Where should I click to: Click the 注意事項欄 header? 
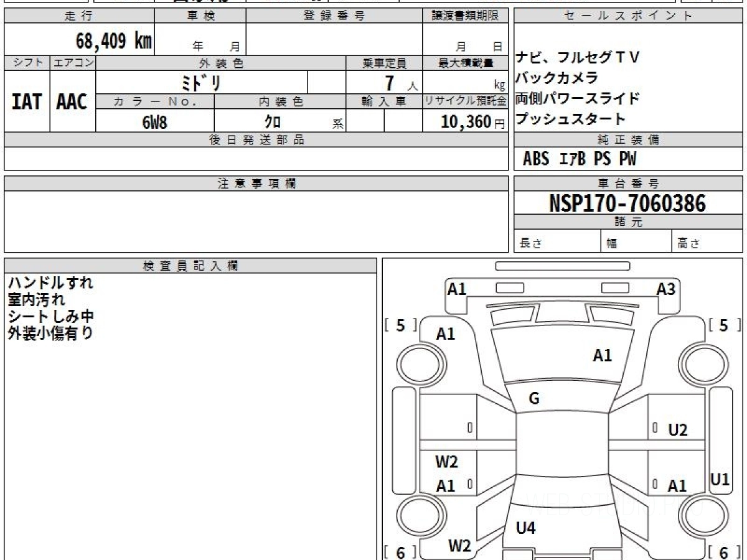point(256,184)
